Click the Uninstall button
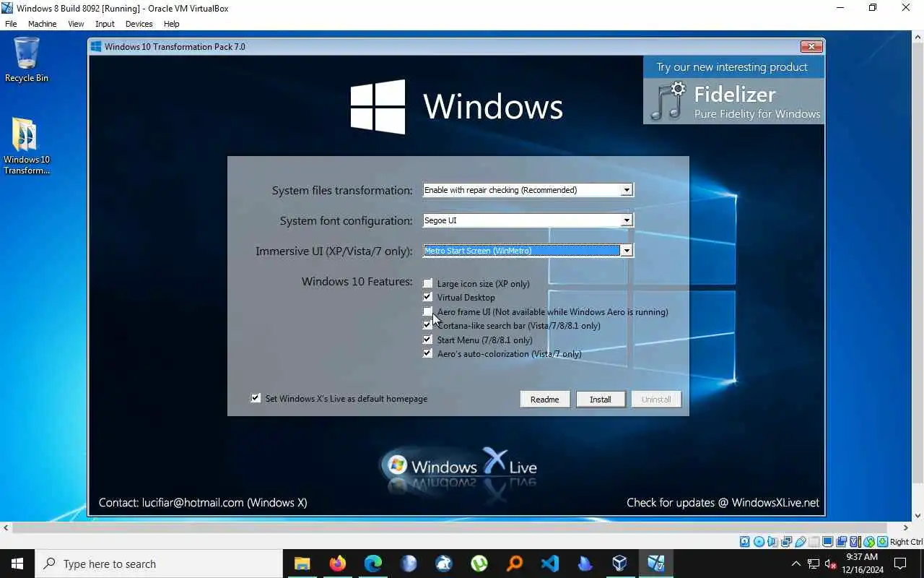This screenshot has height=578, width=924. tap(656, 399)
